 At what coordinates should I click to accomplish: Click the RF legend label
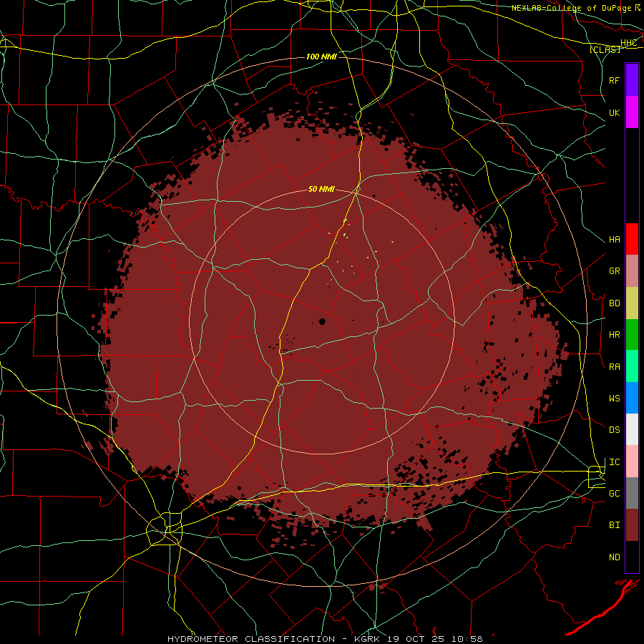(615, 80)
